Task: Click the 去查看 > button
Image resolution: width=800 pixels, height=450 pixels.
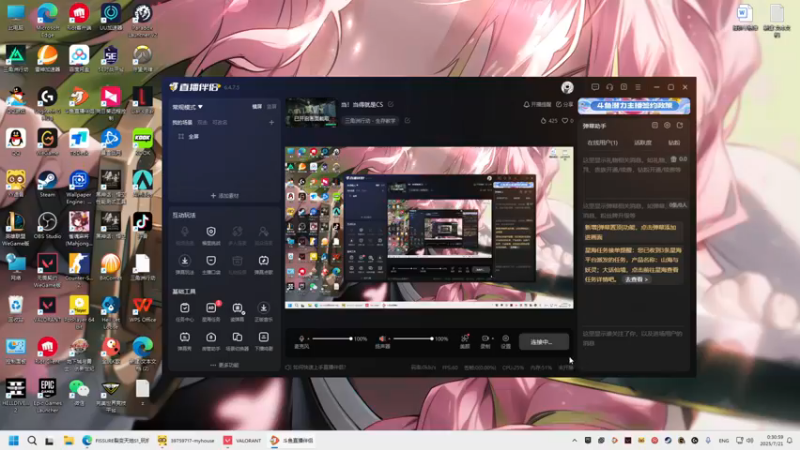Action: 636,280
